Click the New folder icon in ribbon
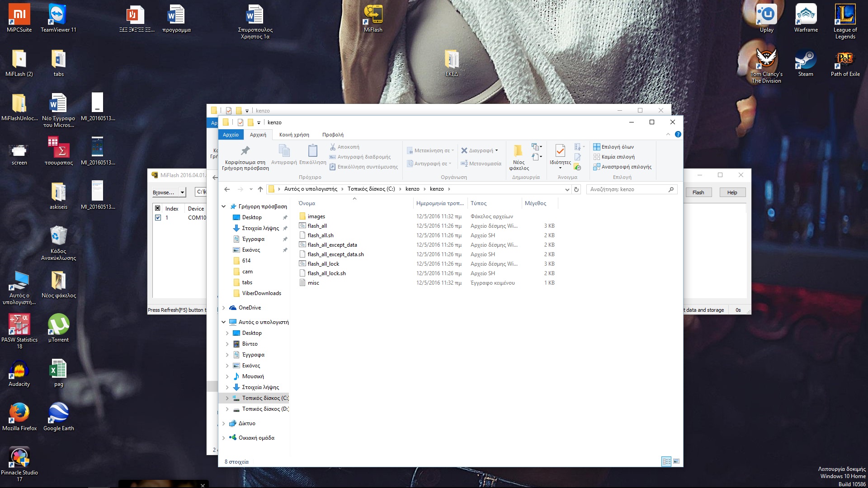 [519, 151]
